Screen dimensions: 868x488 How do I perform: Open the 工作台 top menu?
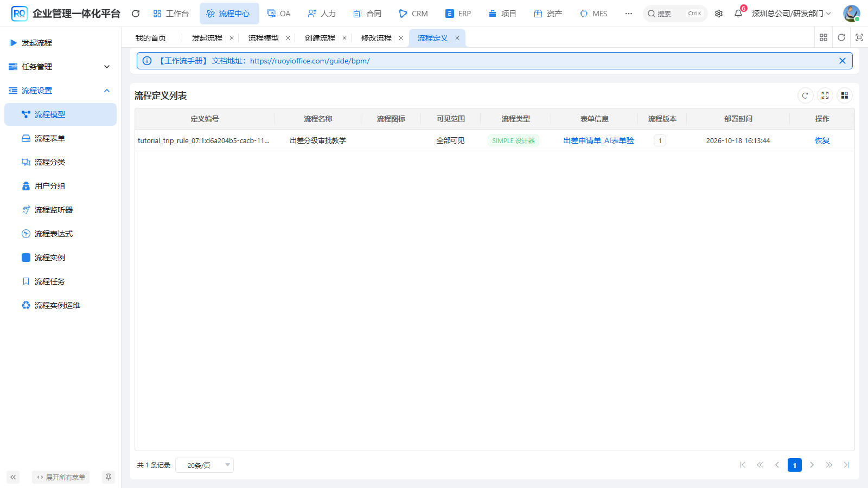pos(171,14)
